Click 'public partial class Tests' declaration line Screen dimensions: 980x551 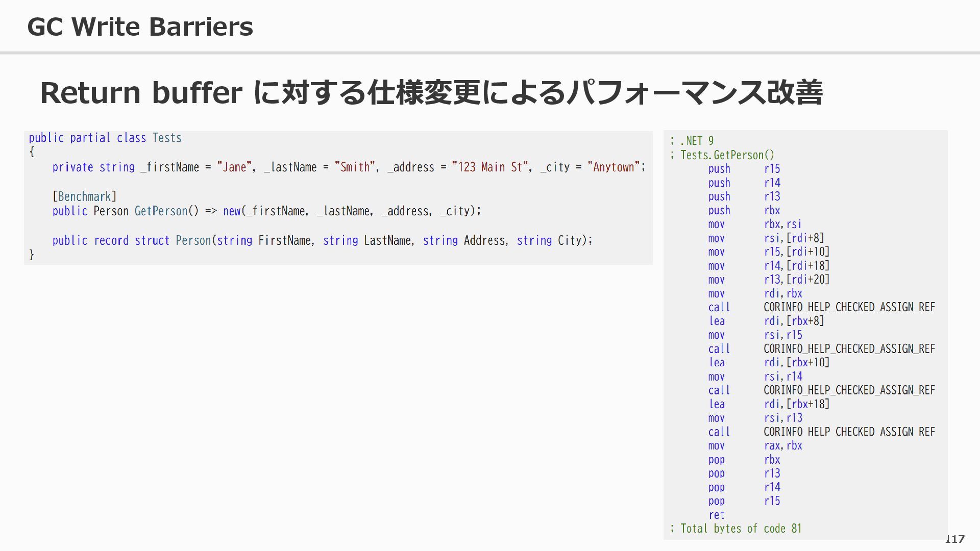click(105, 138)
